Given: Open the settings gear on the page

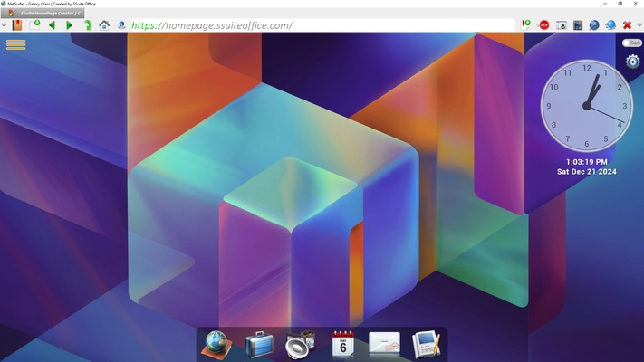Looking at the screenshot, I should pyautogui.click(x=633, y=62).
